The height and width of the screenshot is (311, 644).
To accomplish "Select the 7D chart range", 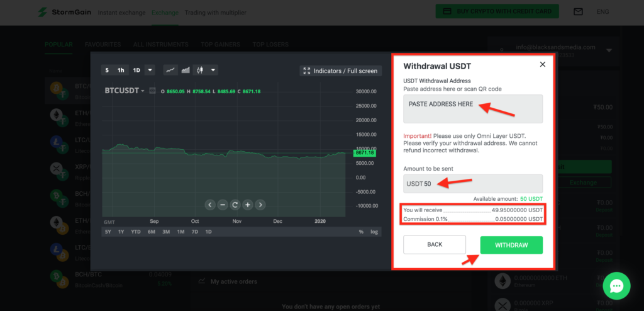I will point(195,232).
